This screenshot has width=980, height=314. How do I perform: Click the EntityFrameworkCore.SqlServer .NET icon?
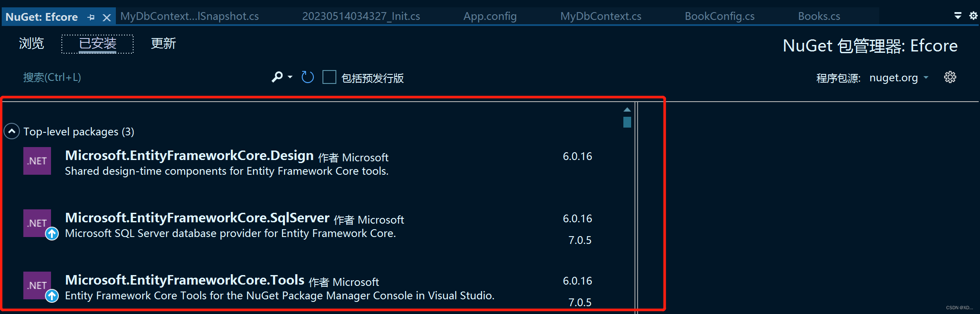point(37,223)
